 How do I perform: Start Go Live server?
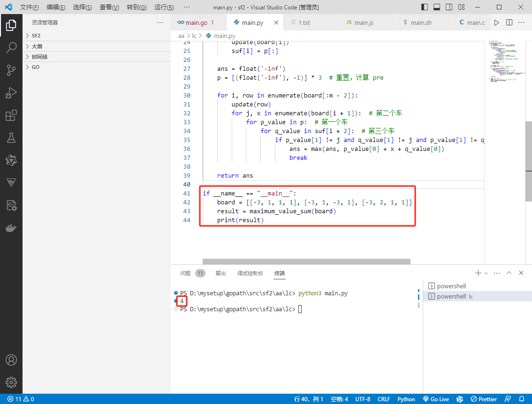[x=436, y=399]
